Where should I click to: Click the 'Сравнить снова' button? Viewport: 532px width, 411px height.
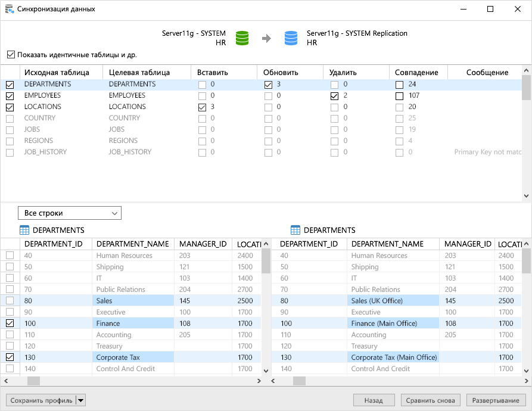pos(431,400)
